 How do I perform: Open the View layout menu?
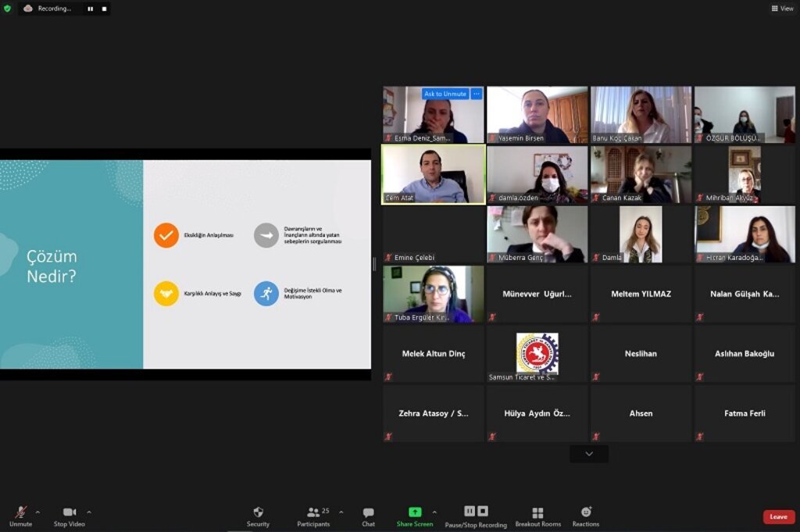(x=782, y=9)
